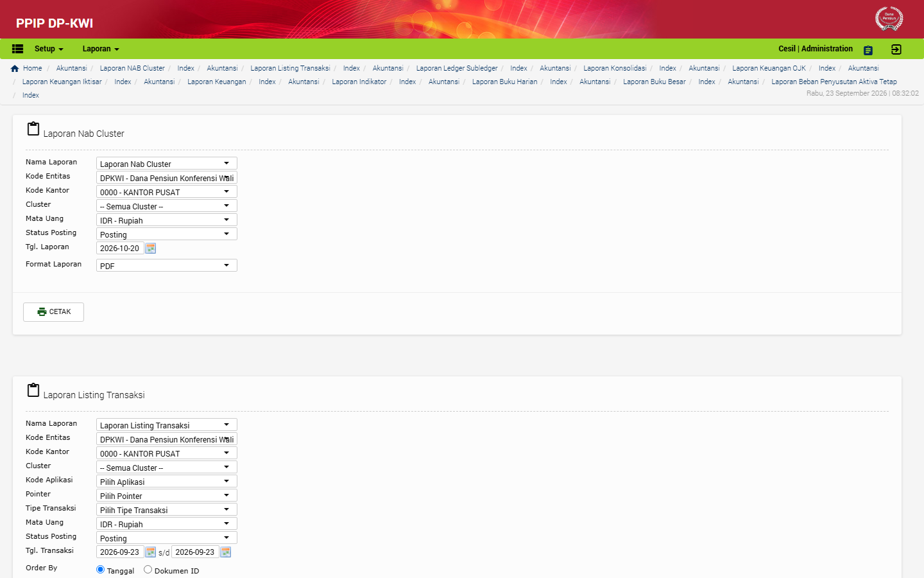Open Cluster dropdown in Nab Cluster form
Viewport: 924px width, 578px height.
(x=167, y=206)
